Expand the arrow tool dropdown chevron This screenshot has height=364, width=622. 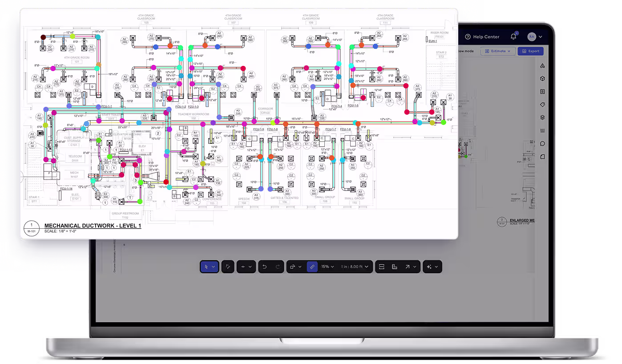tap(415, 267)
